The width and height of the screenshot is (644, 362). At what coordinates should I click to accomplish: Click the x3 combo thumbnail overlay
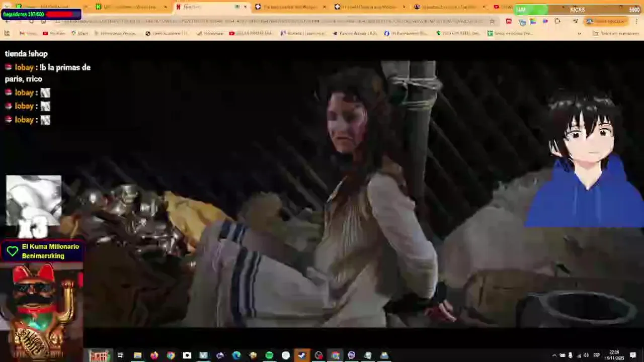34,207
